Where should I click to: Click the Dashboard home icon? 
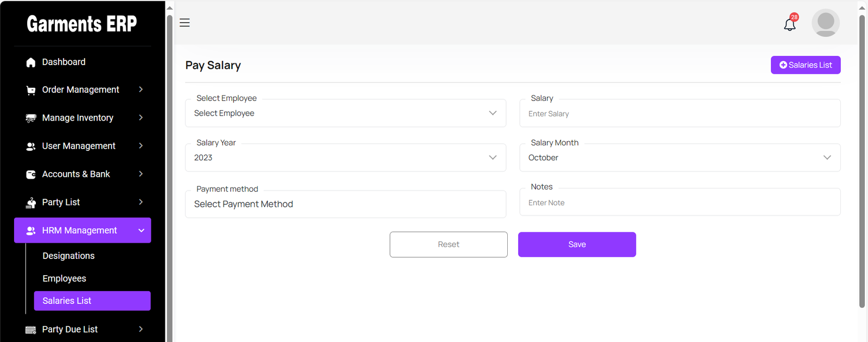click(x=31, y=62)
